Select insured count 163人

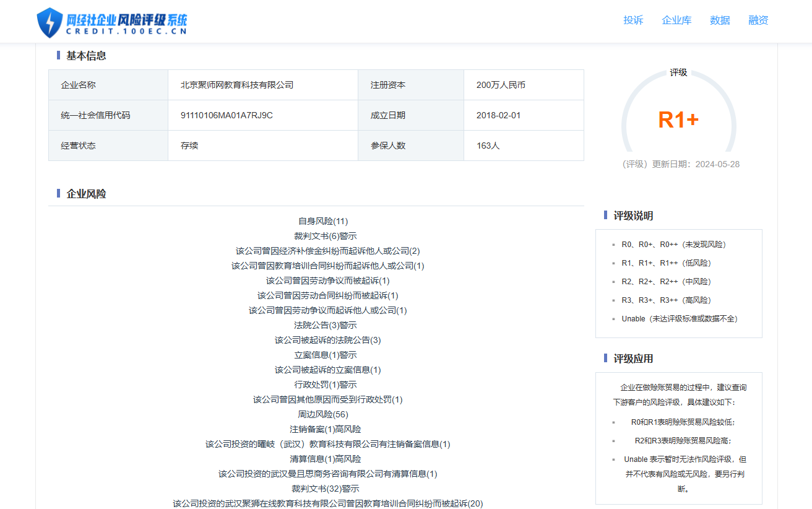[x=488, y=146]
